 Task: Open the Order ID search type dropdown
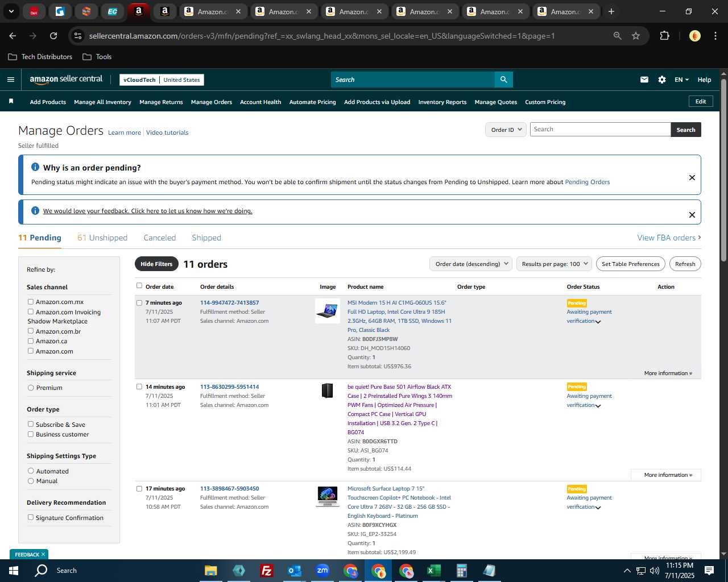pyautogui.click(x=506, y=130)
